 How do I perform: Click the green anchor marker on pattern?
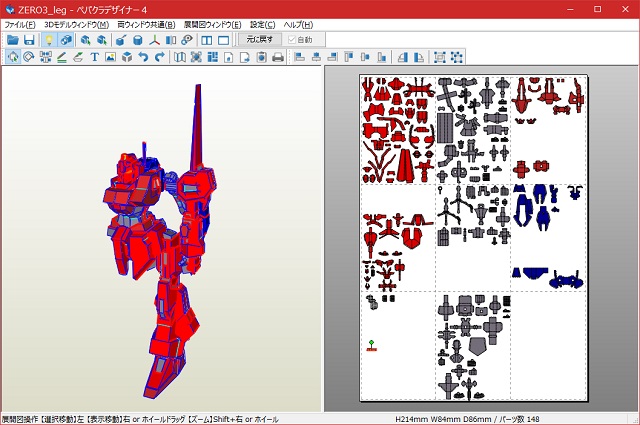coord(371,345)
